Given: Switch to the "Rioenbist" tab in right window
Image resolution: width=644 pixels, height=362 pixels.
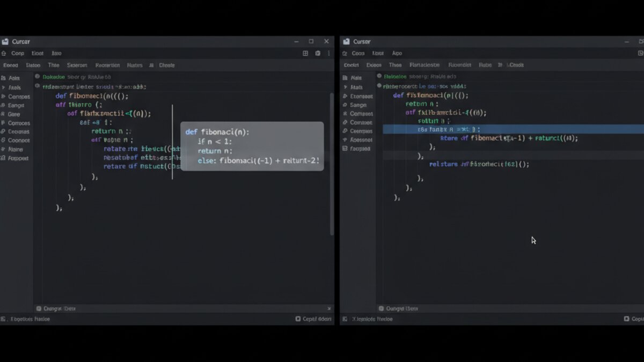Looking at the screenshot, I should [459, 64].
